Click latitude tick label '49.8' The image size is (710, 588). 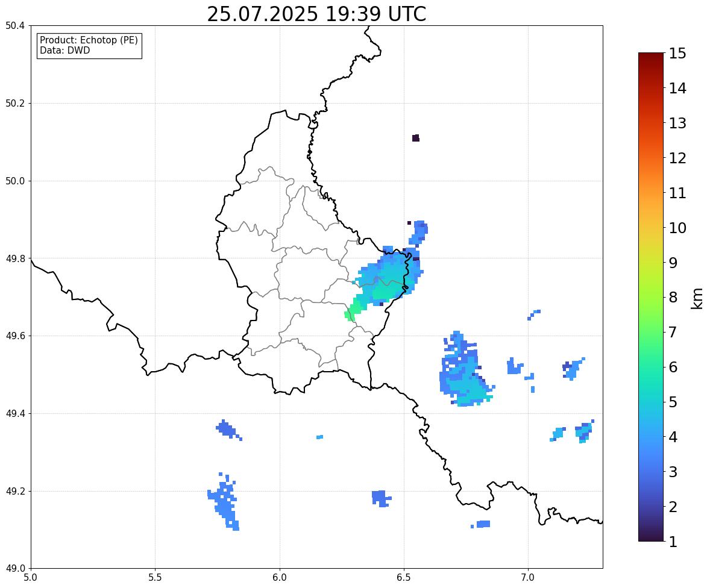(x=16, y=258)
